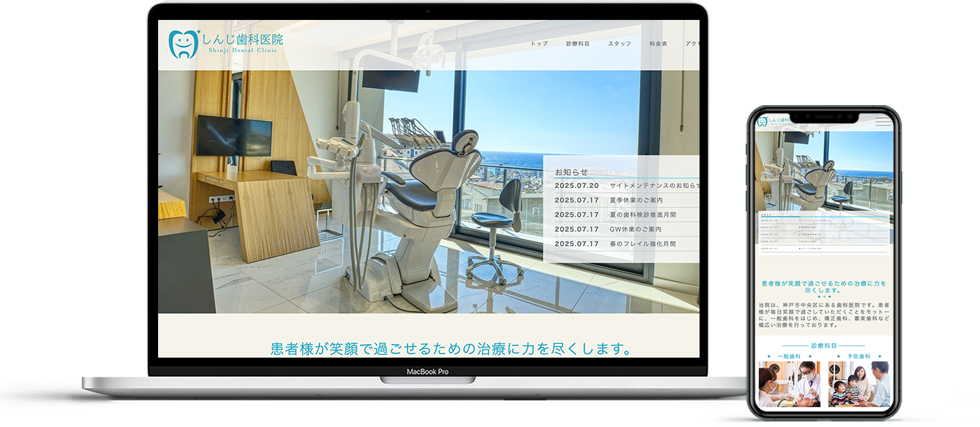This screenshot has height=427, width=980.
Task: Click the laptop headline 患者様が笑顔で過ごせる
Action: pyautogui.click(x=452, y=349)
